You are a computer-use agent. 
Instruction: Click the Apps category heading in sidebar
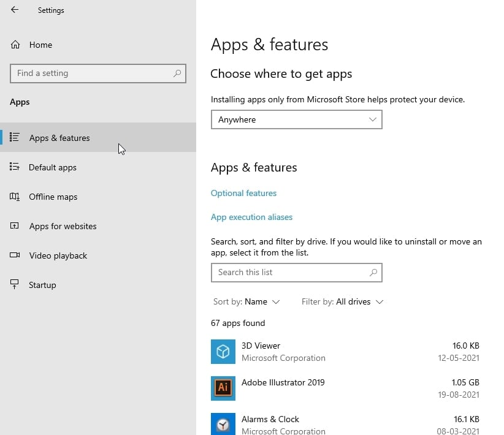[20, 102]
